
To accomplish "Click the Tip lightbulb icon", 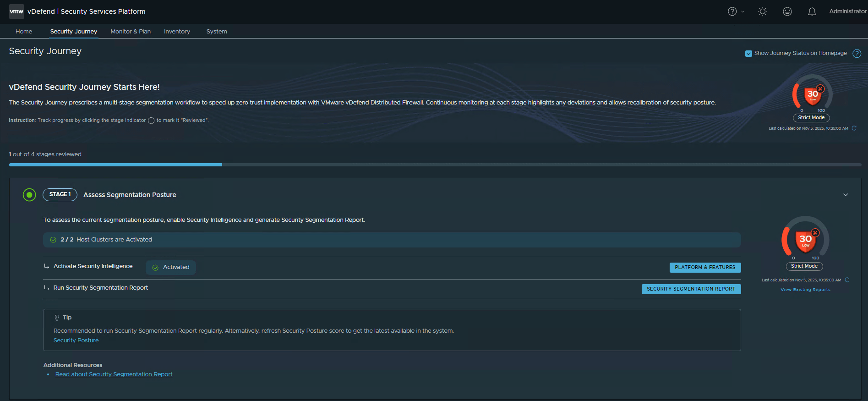I will [x=57, y=318].
